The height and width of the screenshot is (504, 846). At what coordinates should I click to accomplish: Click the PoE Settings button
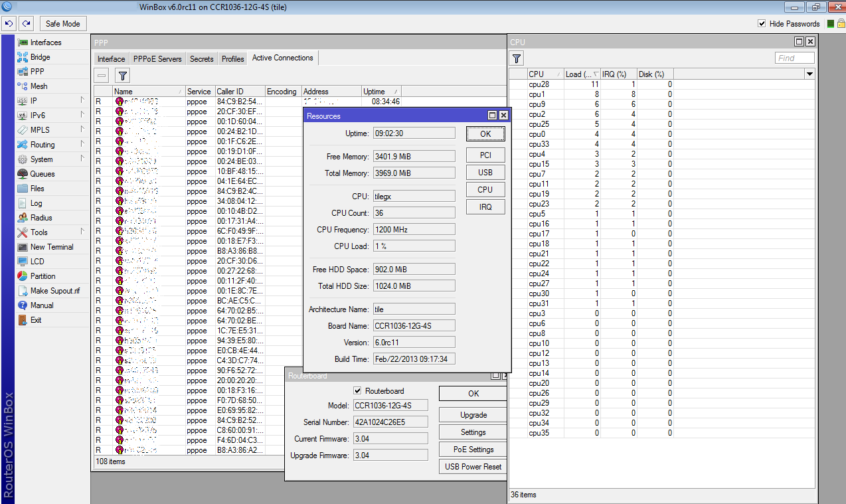pos(473,449)
